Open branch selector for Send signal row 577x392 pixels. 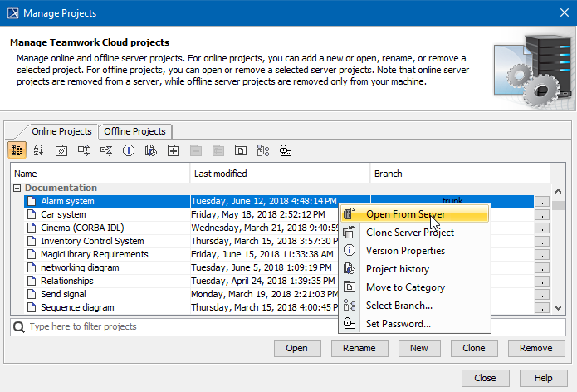point(542,294)
